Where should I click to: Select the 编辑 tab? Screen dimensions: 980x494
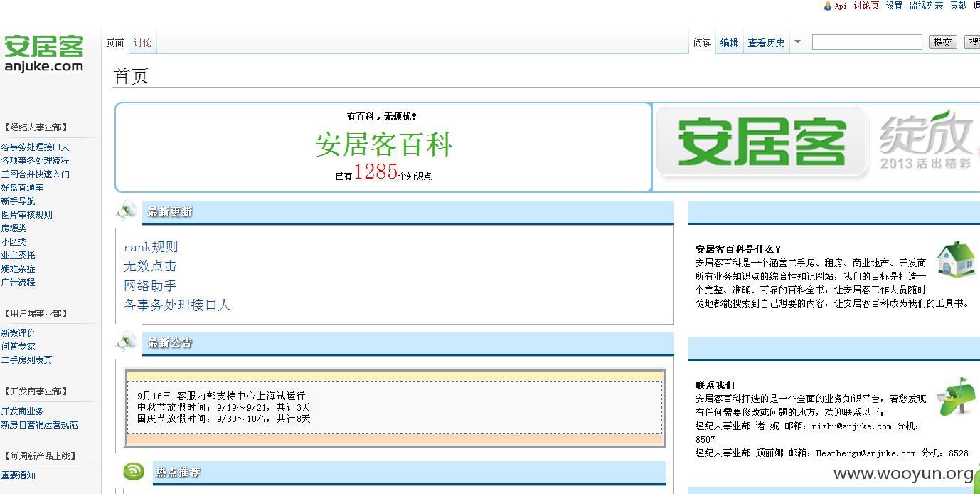[x=729, y=43]
